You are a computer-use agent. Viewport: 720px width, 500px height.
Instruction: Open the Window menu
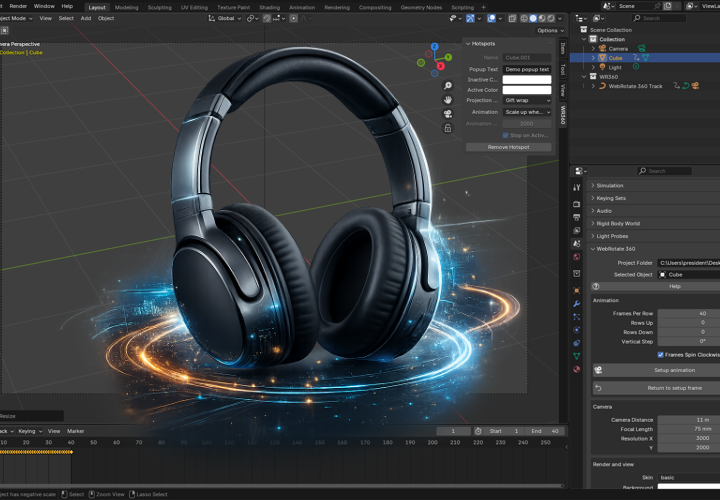pos(44,6)
